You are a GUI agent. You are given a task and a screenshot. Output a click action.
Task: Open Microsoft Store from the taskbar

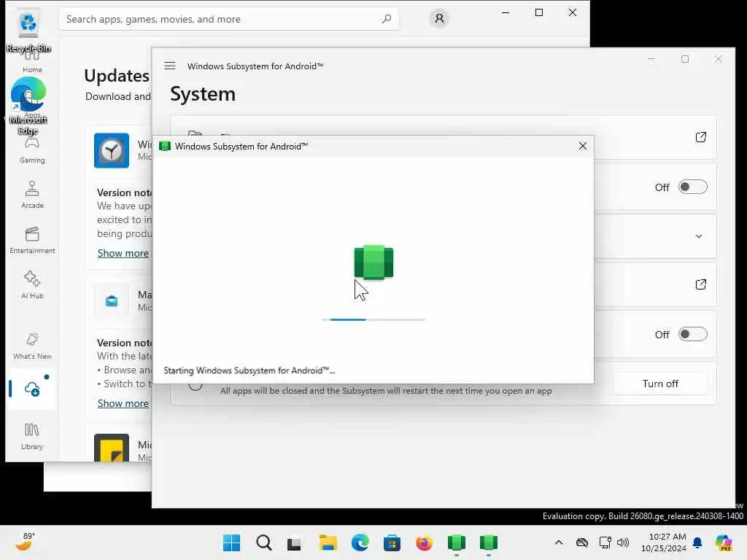(392, 542)
